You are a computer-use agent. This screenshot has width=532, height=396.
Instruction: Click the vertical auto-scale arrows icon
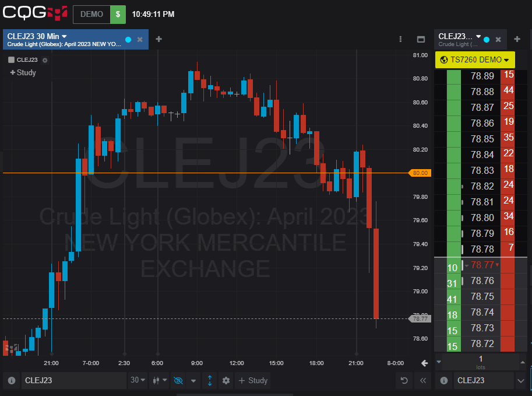(210, 380)
